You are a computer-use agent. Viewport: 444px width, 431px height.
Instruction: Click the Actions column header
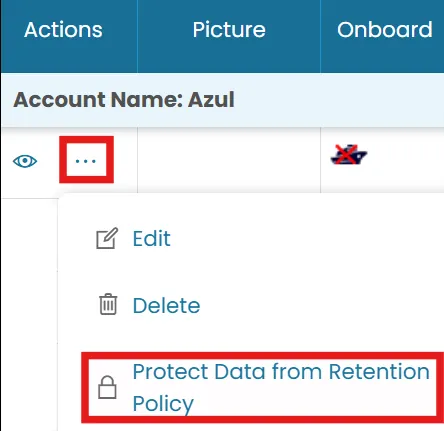point(63,30)
